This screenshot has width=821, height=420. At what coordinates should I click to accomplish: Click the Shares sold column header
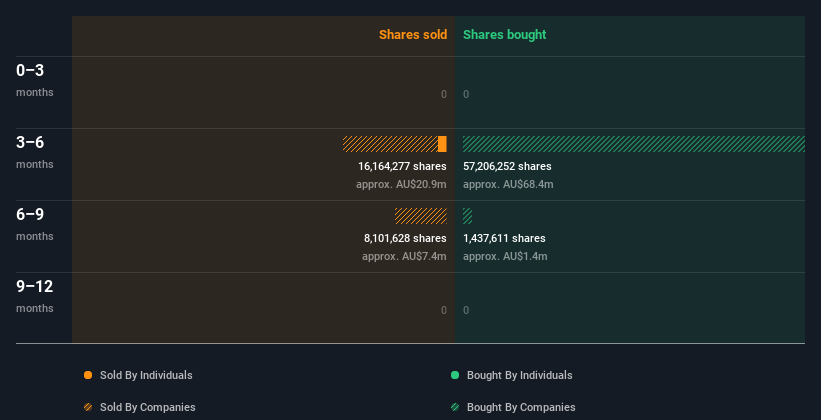(413, 35)
